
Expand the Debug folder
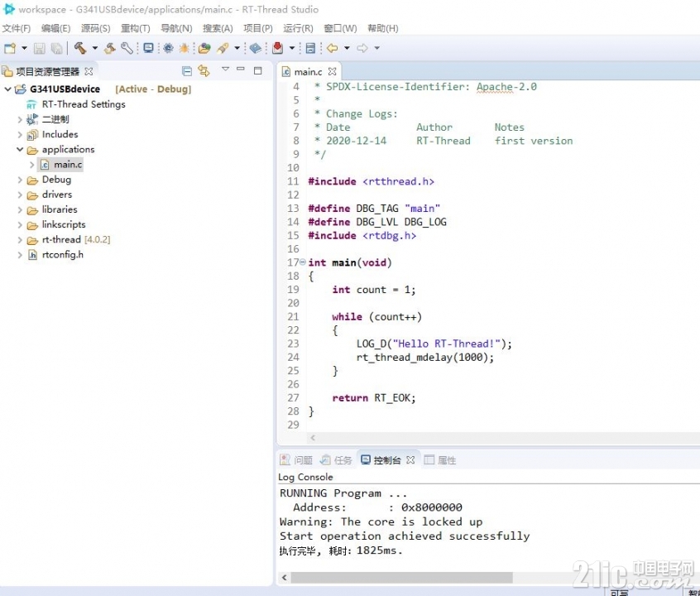(20, 180)
